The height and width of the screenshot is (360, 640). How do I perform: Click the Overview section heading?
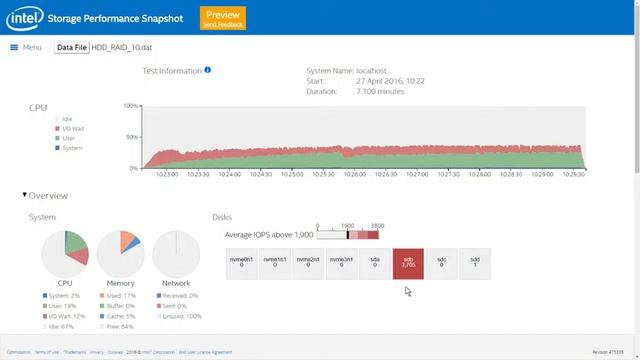coord(48,196)
